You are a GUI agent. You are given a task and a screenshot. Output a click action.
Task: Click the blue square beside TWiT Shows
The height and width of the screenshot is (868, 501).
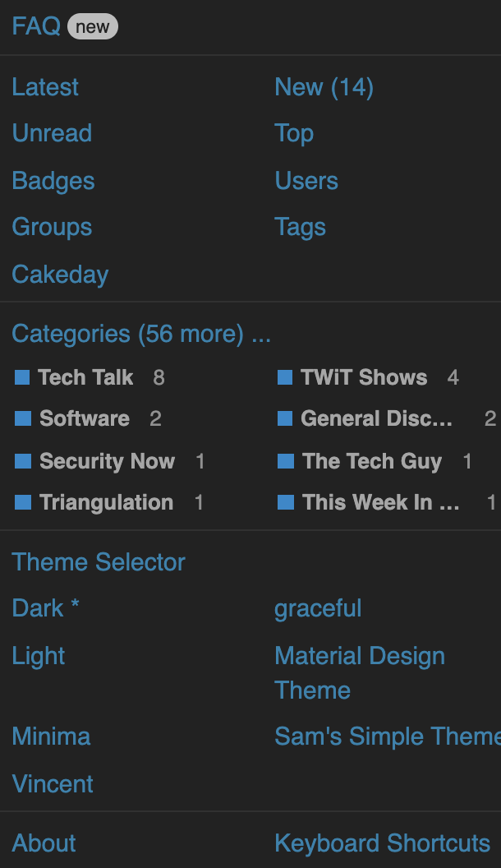[x=285, y=378]
